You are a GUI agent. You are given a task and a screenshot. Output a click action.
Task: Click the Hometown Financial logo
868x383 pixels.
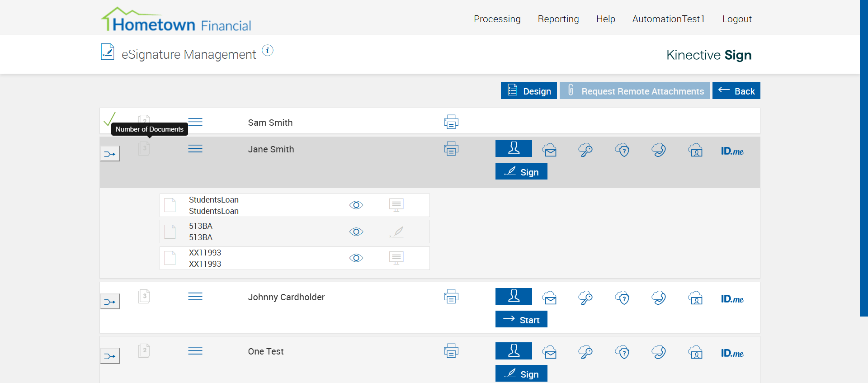[176, 20]
